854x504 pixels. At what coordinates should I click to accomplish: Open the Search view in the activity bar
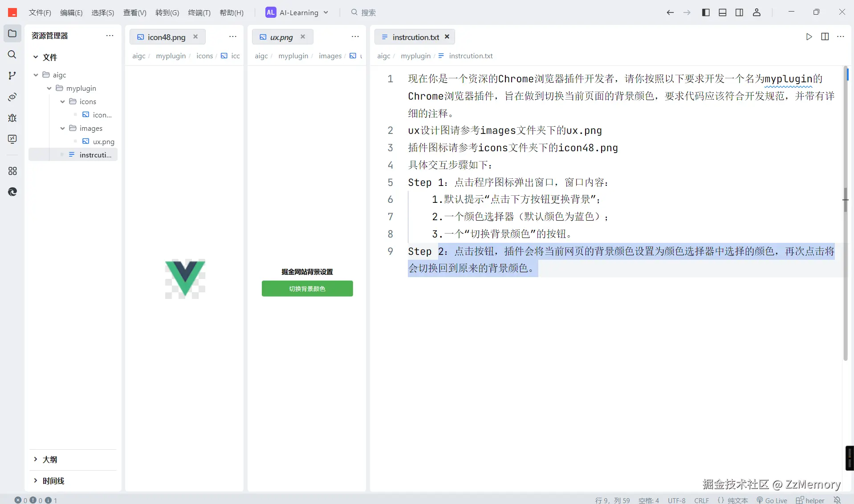(x=12, y=55)
